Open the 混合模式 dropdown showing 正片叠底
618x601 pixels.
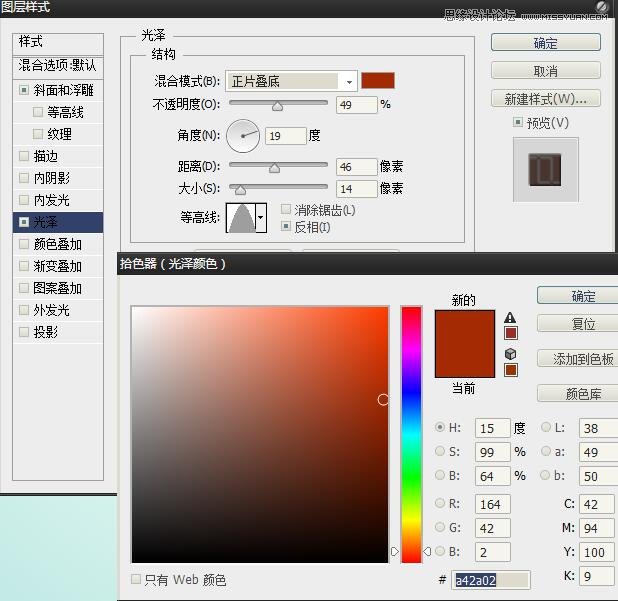[291, 82]
